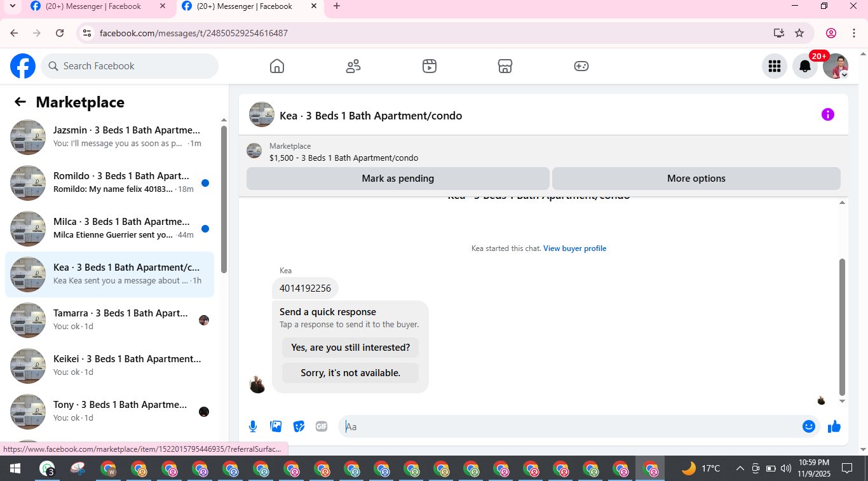Open the Tony conversation
Screen dimensions: 868x481
point(109,412)
